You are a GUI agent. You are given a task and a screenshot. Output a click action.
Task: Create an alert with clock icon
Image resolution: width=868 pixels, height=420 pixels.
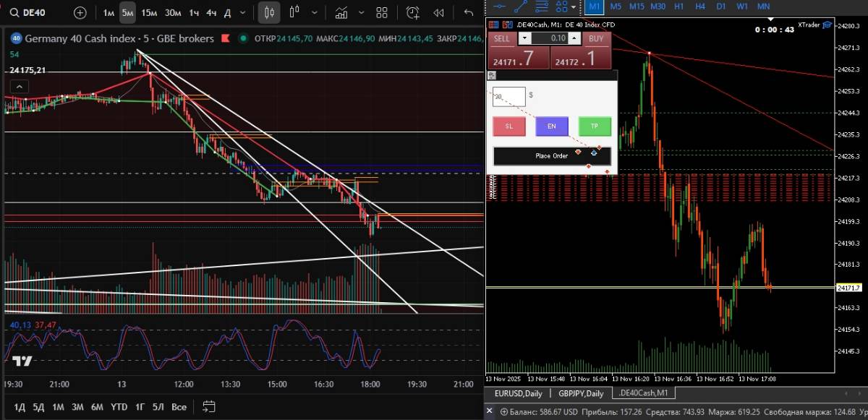pyautogui.click(x=412, y=13)
